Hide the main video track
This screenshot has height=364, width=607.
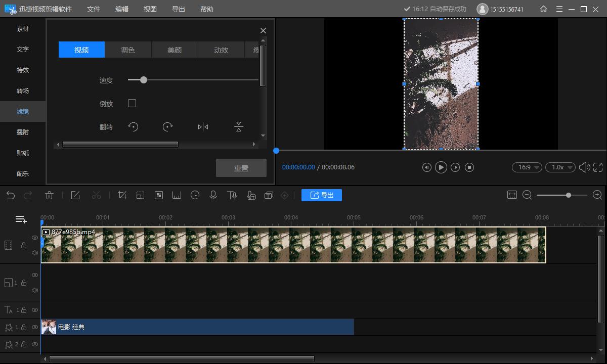(35, 238)
